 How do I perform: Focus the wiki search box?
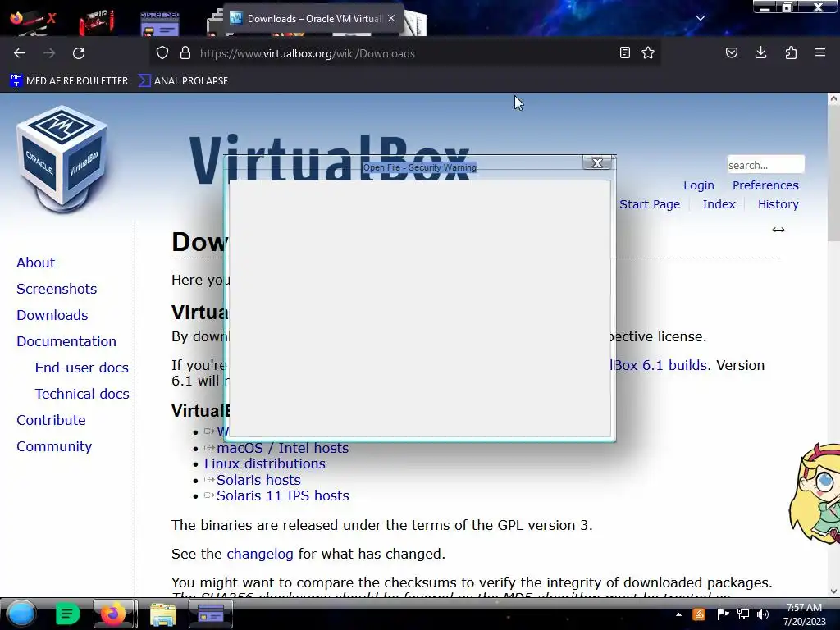tap(765, 165)
